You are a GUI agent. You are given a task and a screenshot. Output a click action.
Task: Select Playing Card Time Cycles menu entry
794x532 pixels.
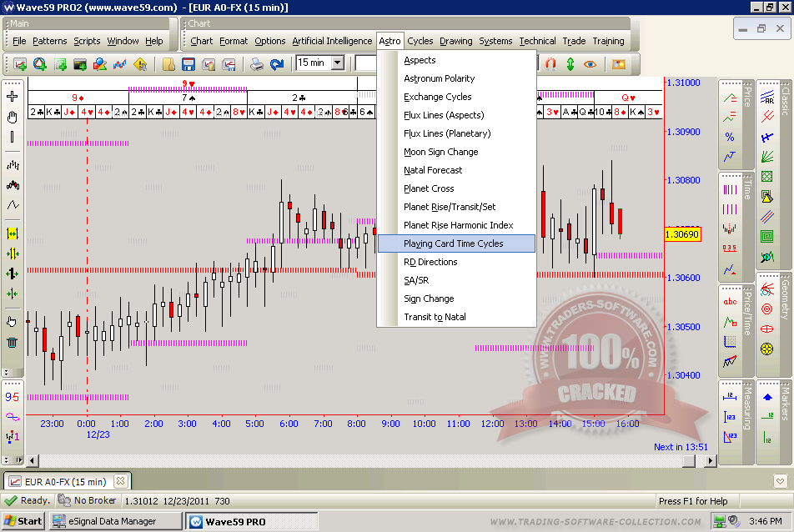pos(455,243)
